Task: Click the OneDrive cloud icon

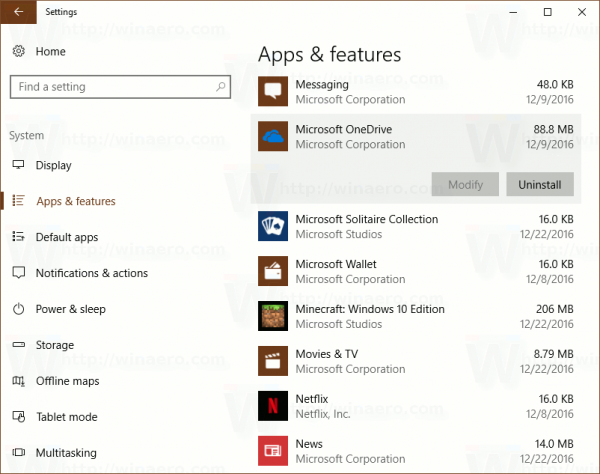Action: point(273,136)
